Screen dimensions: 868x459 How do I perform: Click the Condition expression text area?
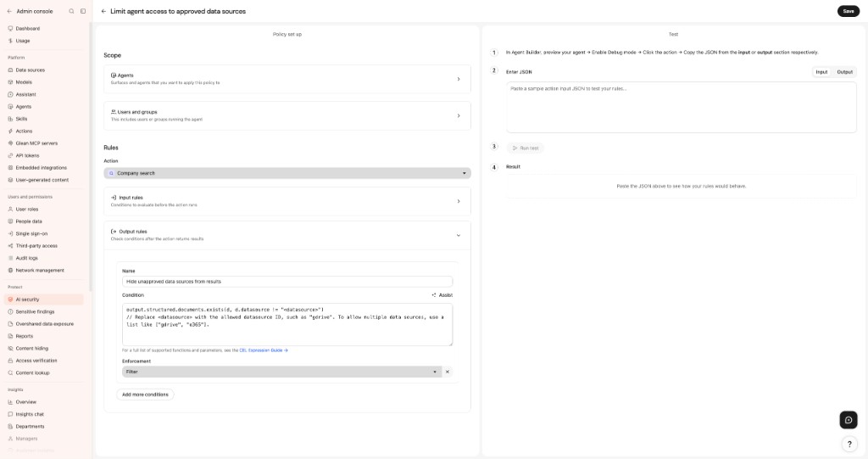point(287,324)
